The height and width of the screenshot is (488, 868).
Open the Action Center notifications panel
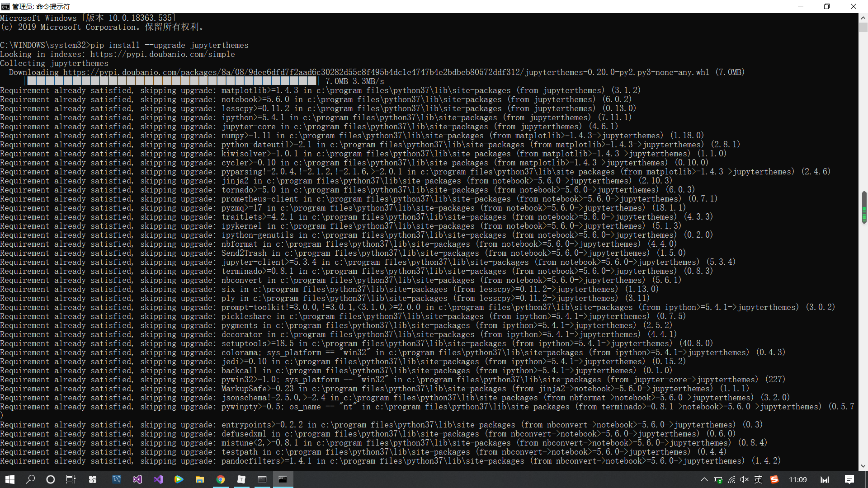pyautogui.click(x=849, y=479)
